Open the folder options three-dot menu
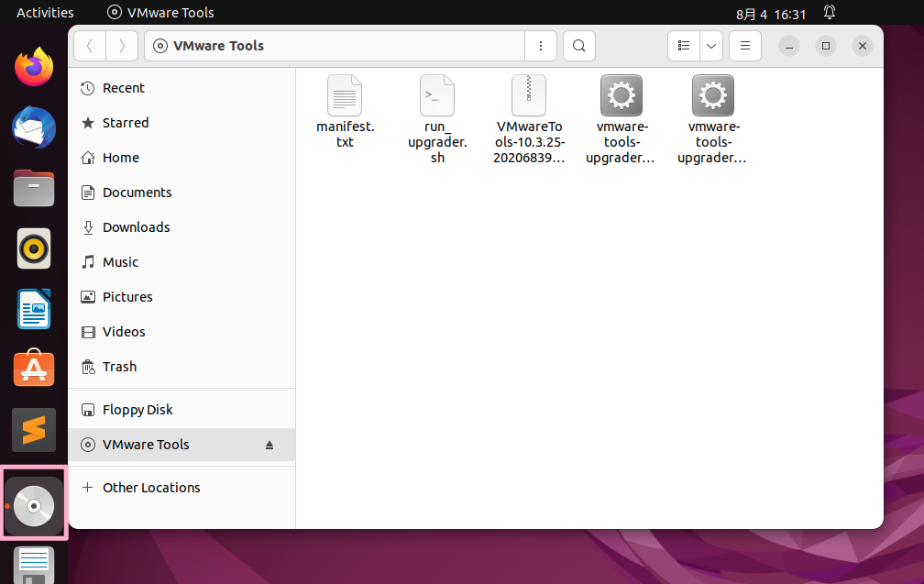Image resolution: width=924 pixels, height=584 pixels. (x=541, y=46)
